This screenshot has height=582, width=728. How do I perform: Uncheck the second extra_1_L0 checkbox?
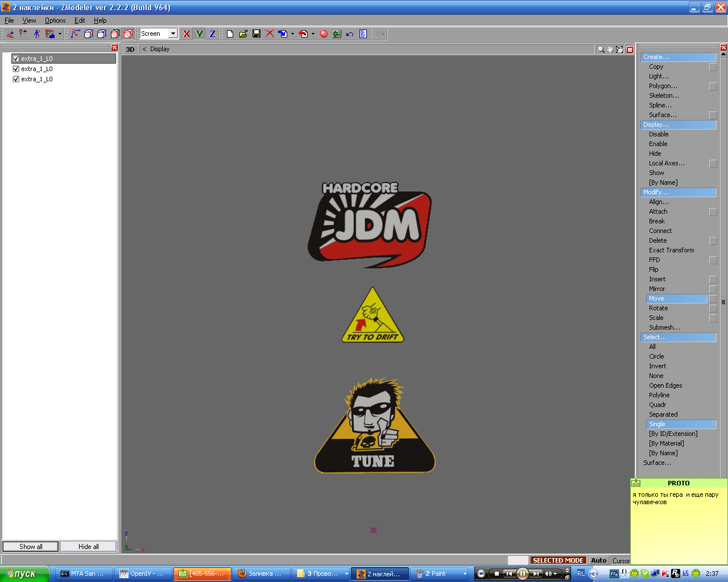coord(16,69)
